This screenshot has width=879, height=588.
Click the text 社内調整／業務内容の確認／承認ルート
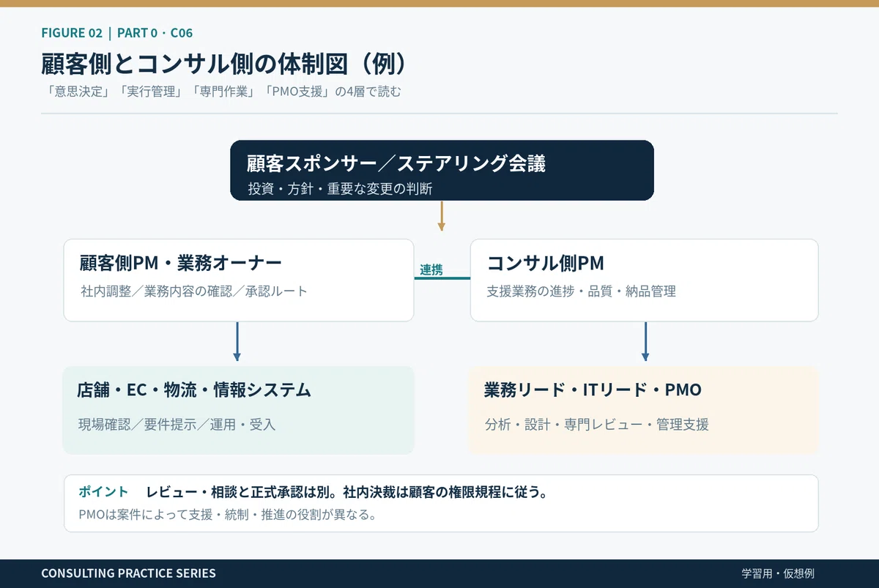[x=194, y=291]
